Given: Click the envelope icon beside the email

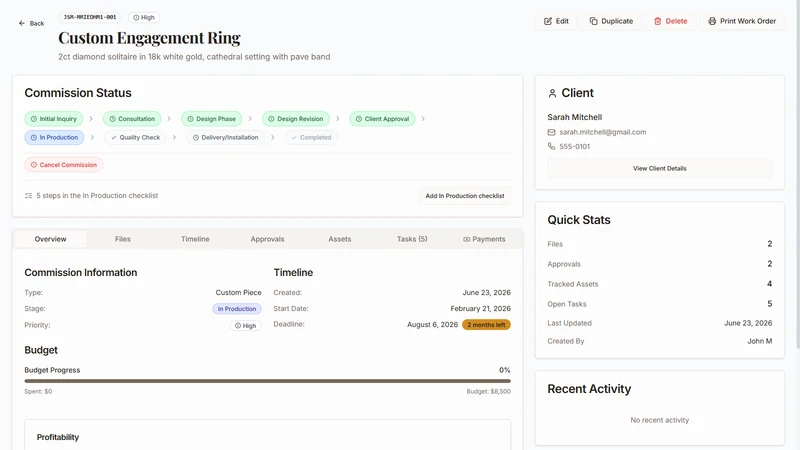Looking at the screenshot, I should tap(552, 132).
